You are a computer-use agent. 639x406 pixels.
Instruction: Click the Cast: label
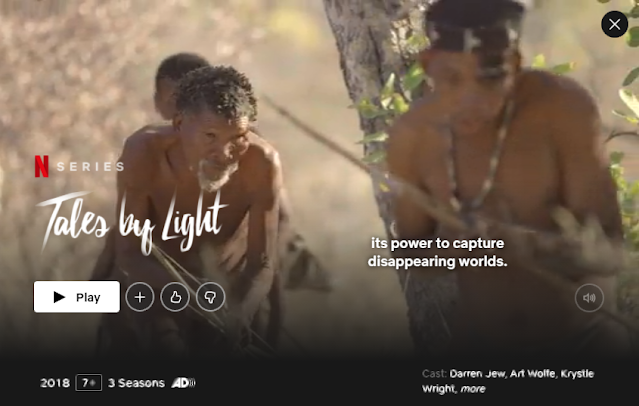tap(434, 374)
